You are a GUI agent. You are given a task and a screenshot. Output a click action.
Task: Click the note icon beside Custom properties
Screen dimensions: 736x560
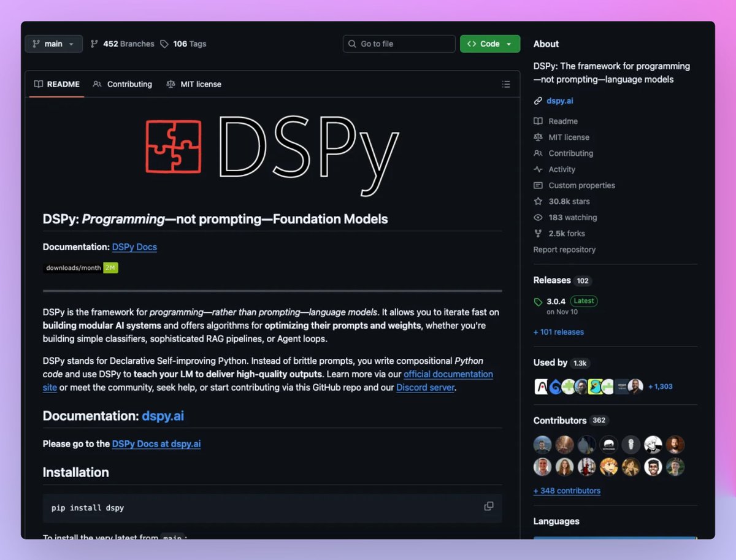click(538, 185)
